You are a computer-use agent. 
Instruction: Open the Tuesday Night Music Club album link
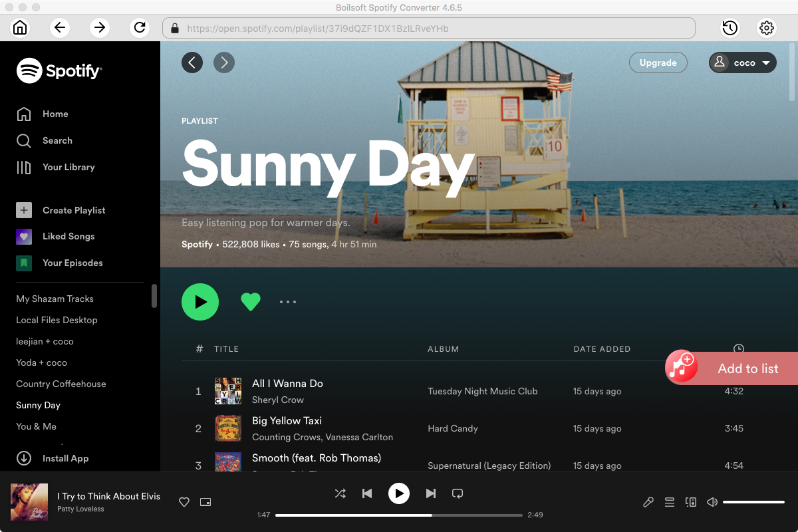[x=483, y=391]
